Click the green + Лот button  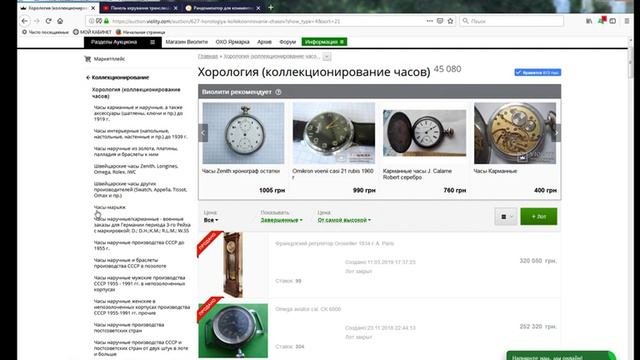coord(538,216)
